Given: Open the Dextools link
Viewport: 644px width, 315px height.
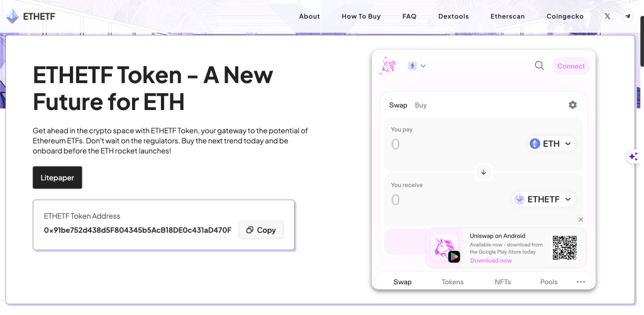Looking at the screenshot, I should [453, 16].
